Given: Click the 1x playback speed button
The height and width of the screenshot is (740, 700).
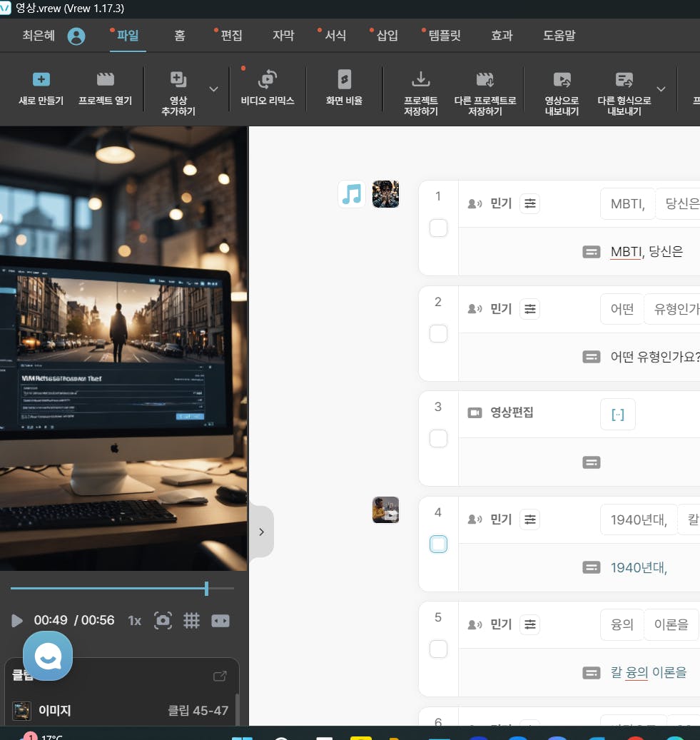Looking at the screenshot, I should pyautogui.click(x=134, y=621).
